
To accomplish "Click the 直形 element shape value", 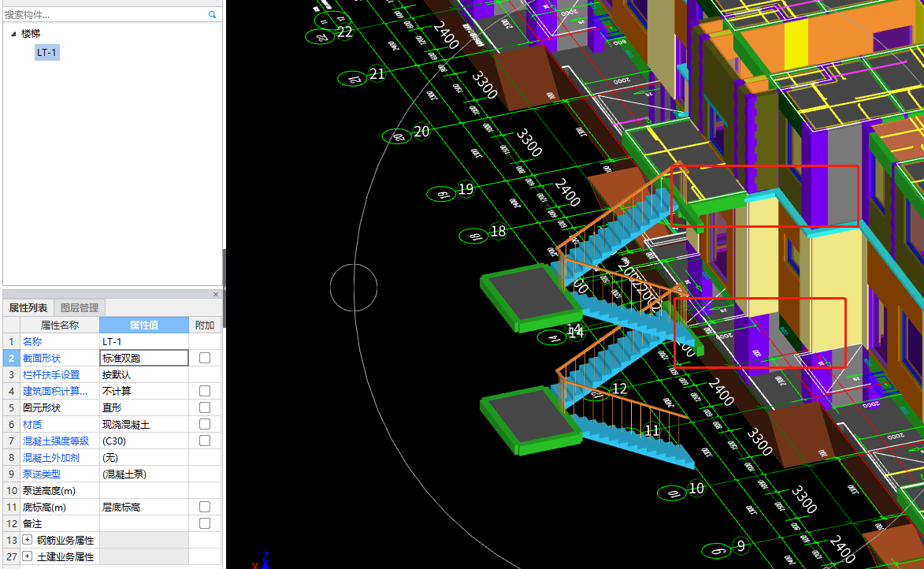I will click(144, 407).
